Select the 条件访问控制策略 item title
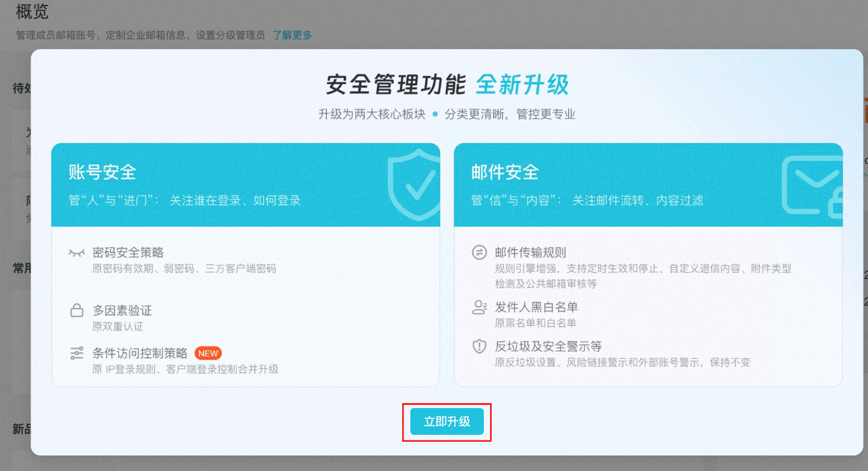The height and width of the screenshot is (471, 868). point(139,353)
